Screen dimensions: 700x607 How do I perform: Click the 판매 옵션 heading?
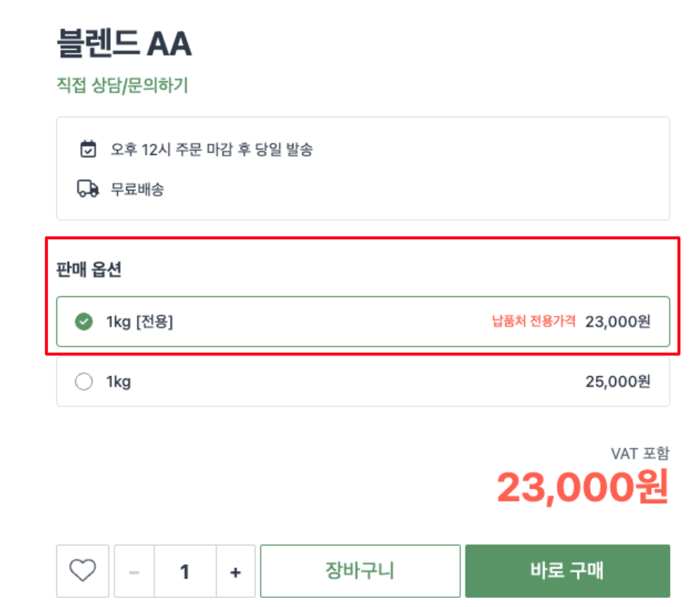[x=89, y=269]
